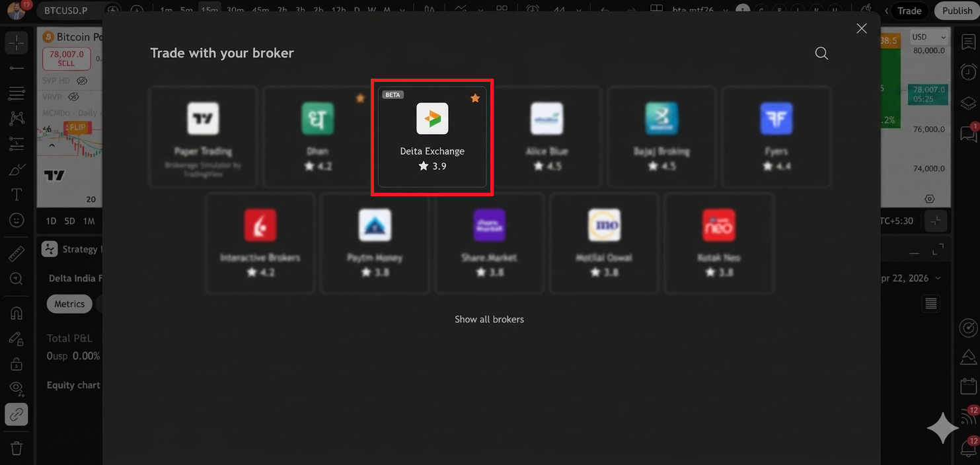Choose Motilal Oswal broker
980x465 pixels.
(604, 243)
